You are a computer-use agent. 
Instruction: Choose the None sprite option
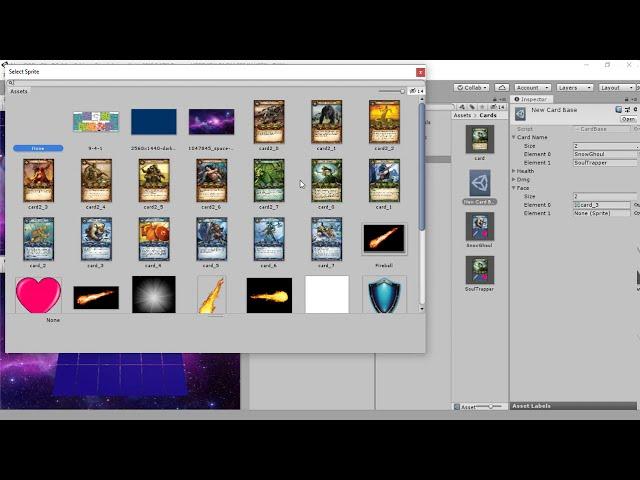pyautogui.click(x=38, y=148)
